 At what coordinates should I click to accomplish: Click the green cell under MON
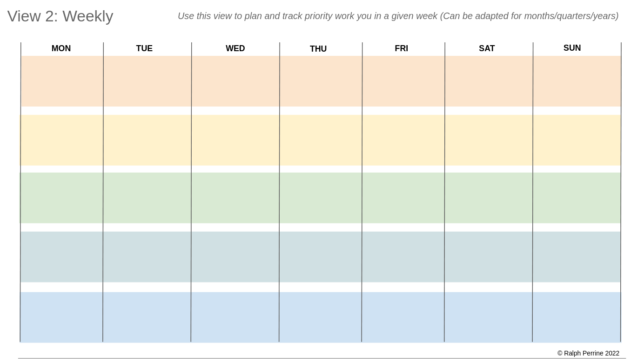[x=61, y=198]
